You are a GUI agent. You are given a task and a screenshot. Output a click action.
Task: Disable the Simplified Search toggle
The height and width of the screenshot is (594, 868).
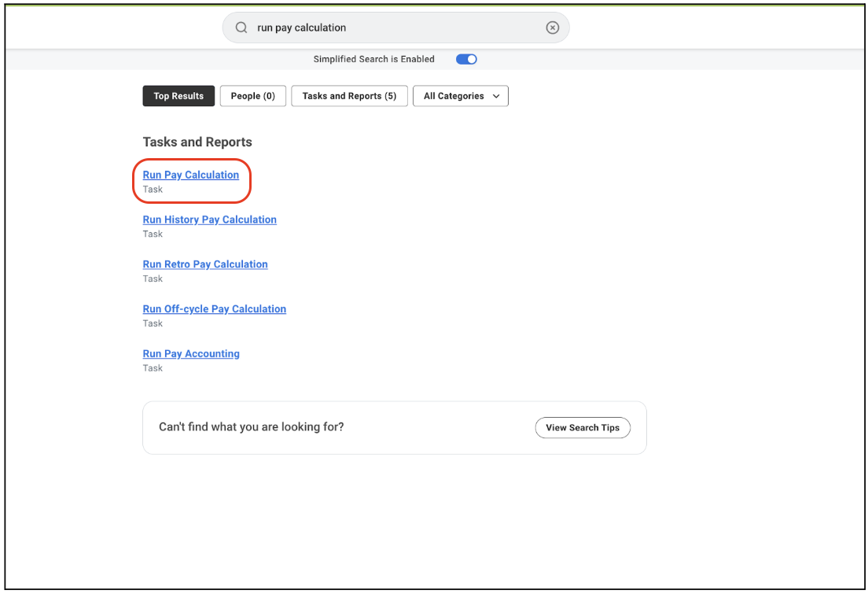(466, 59)
